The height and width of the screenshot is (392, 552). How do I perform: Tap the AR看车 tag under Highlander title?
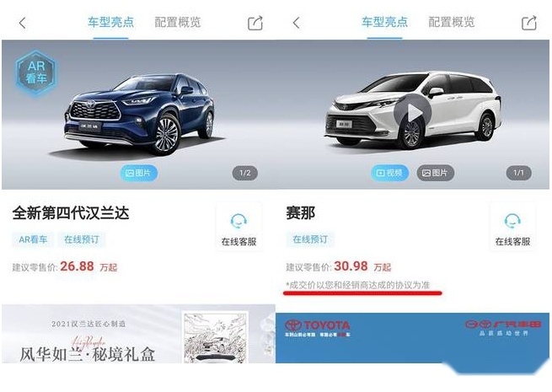[x=33, y=239]
